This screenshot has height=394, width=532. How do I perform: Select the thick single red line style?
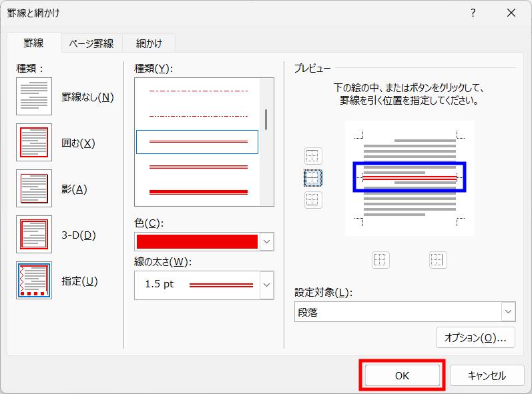click(x=198, y=191)
